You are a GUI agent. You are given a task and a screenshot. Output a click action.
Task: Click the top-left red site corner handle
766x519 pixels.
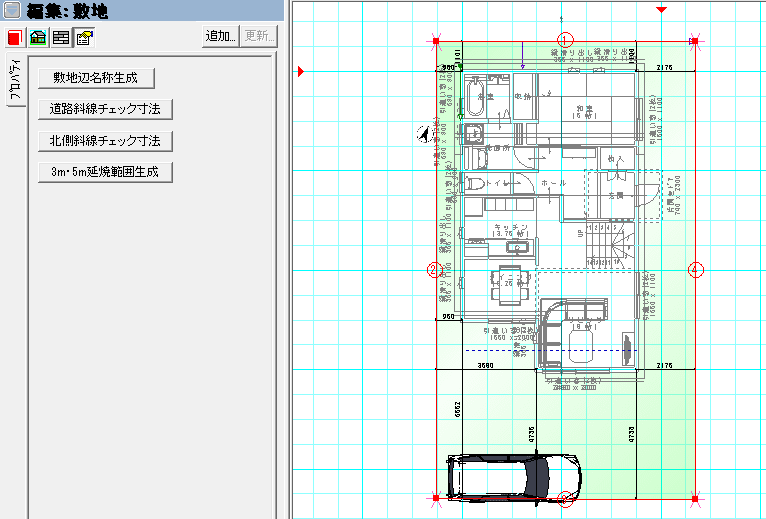click(436, 41)
